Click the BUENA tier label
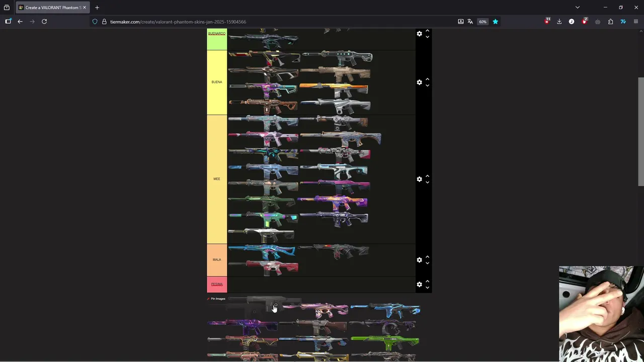644x362 pixels. [x=217, y=82]
